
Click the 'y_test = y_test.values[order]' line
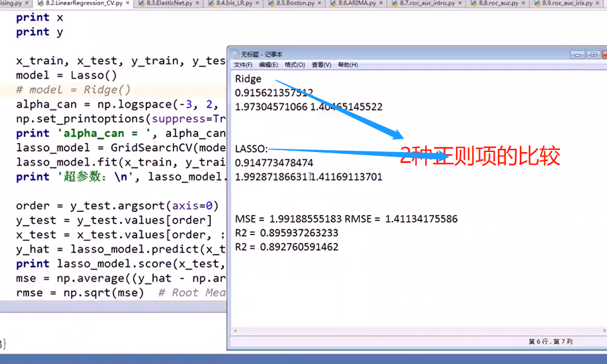pyautogui.click(x=114, y=220)
